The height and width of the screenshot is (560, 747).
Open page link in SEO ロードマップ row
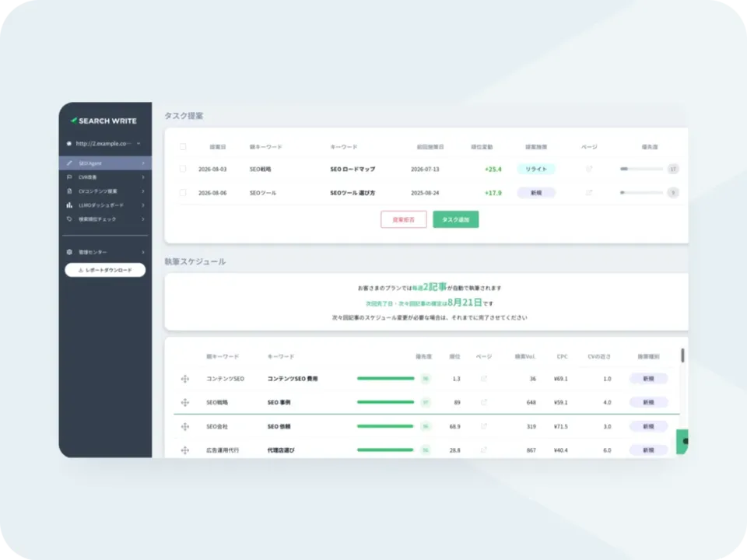[589, 169]
